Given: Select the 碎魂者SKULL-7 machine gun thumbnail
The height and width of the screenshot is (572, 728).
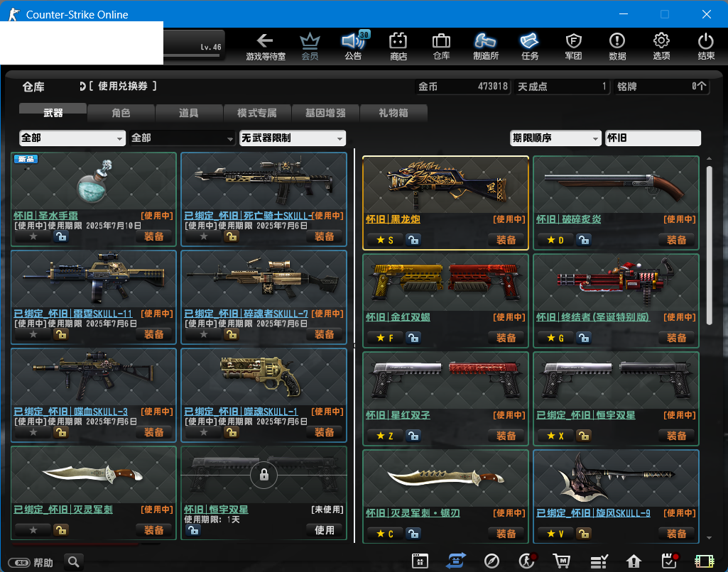Looking at the screenshot, I should 264,280.
